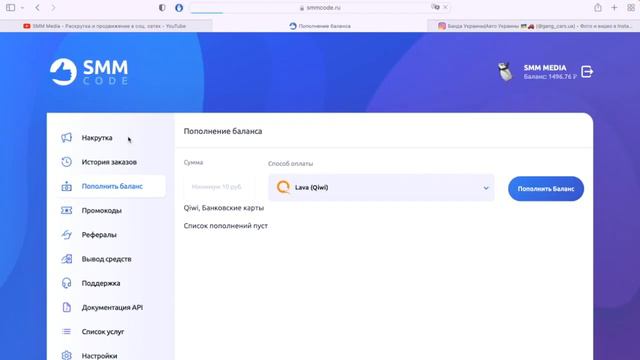This screenshot has width=640, height=360.
Task: Go forward with the Safari forward arrow
Action: pyautogui.click(x=53, y=7)
